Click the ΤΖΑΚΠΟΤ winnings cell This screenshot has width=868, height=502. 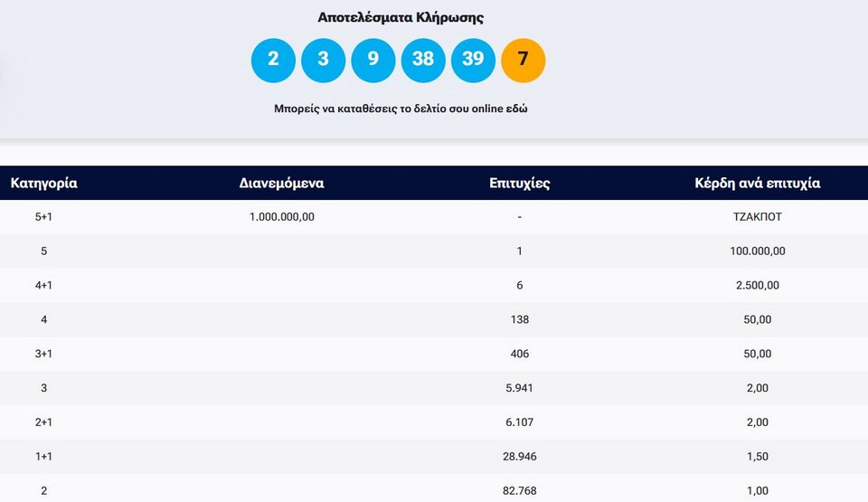click(x=757, y=217)
